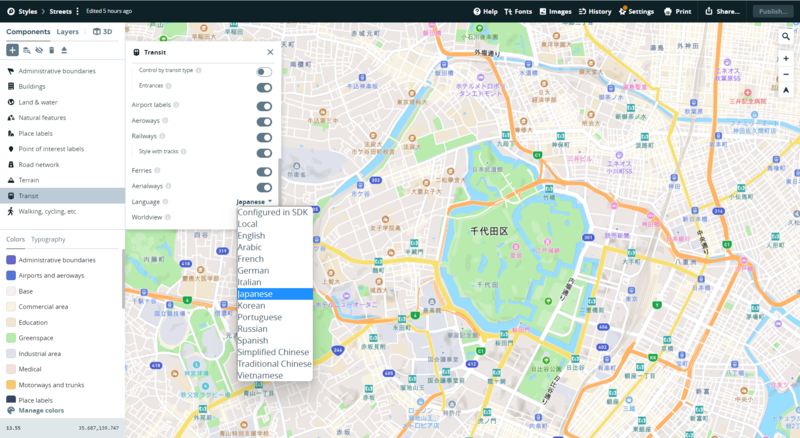Choose Korean from language list
The height and width of the screenshot is (438, 800).
(x=274, y=306)
